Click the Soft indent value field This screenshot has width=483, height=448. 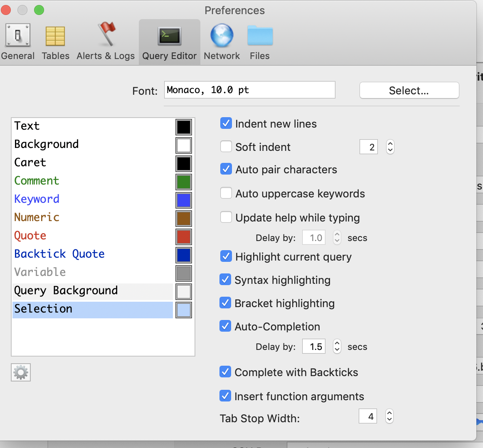tap(369, 147)
